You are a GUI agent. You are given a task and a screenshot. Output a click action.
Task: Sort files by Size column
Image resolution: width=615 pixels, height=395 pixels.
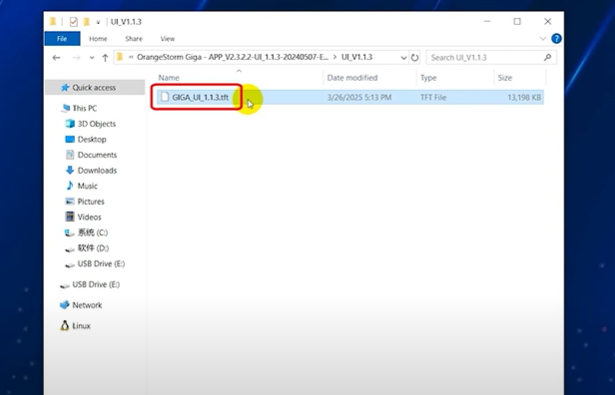point(505,78)
